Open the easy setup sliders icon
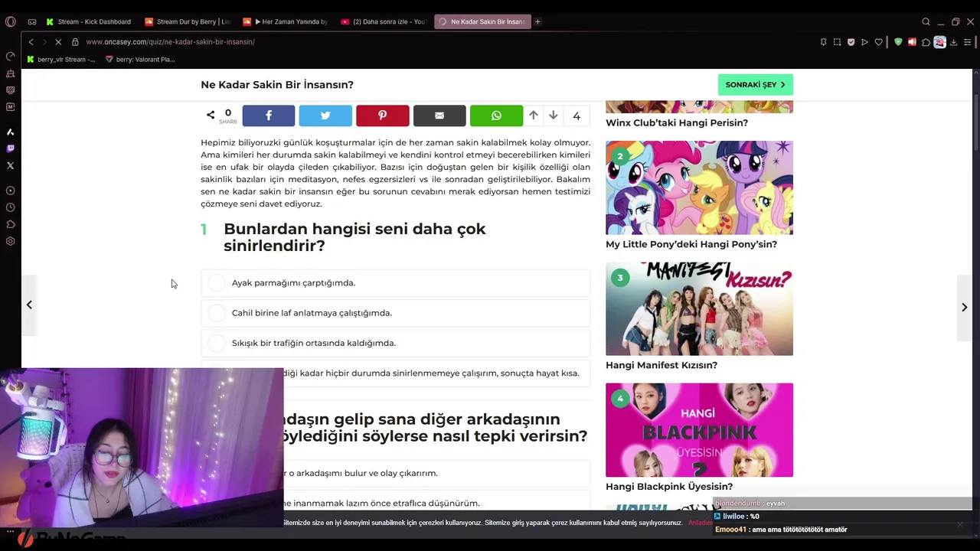The height and width of the screenshot is (551, 980). pyautogui.click(x=967, y=42)
